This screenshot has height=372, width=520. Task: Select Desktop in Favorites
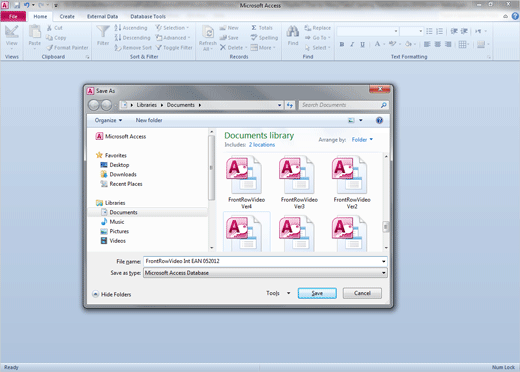[115, 165]
